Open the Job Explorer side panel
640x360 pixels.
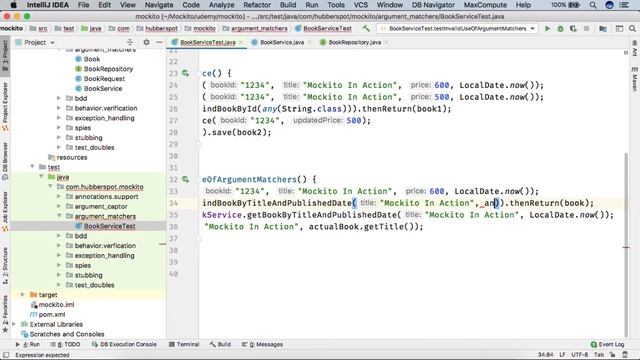[5, 211]
